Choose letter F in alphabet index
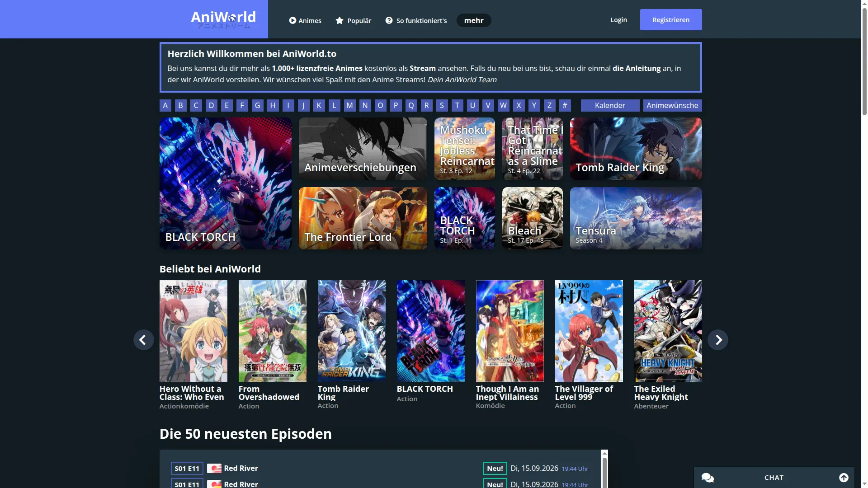The width and height of the screenshot is (868, 488). [242, 105]
